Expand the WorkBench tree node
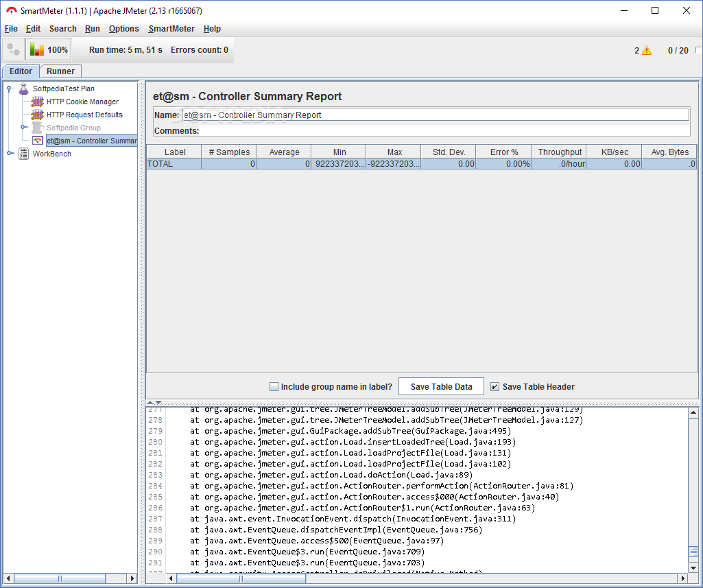This screenshot has width=703, height=588. (x=10, y=154)
